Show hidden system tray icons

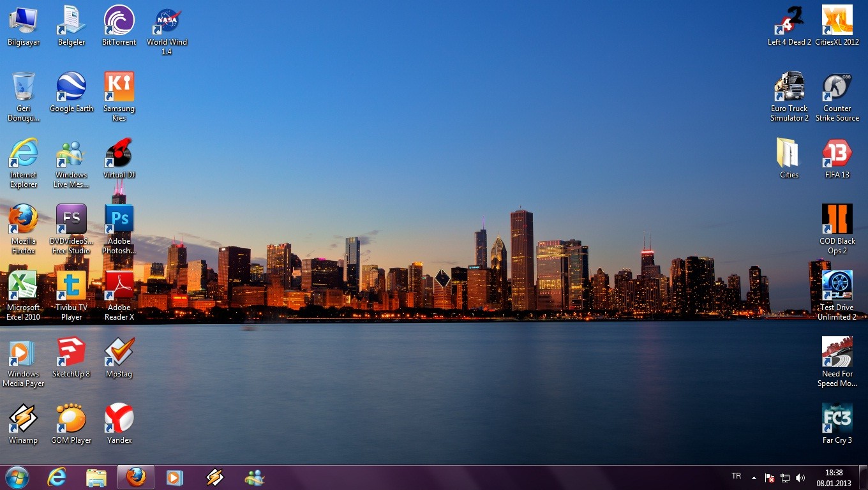pos(754,477)
